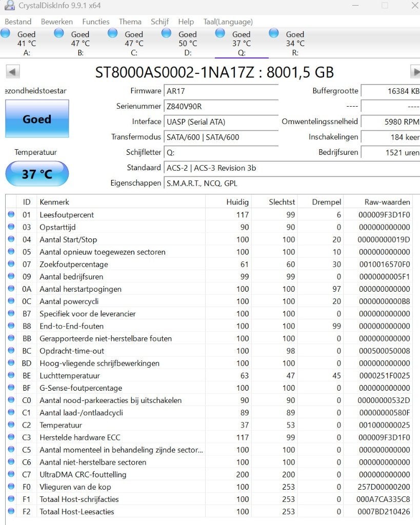Open the Thema menu
The width and height of the screenshot is (420, 525).
(x=130, y=22)
